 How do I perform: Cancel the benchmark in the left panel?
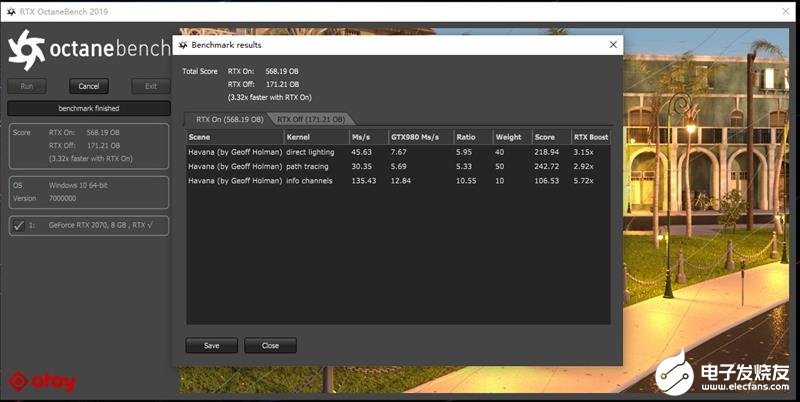[x=89, y=86]
